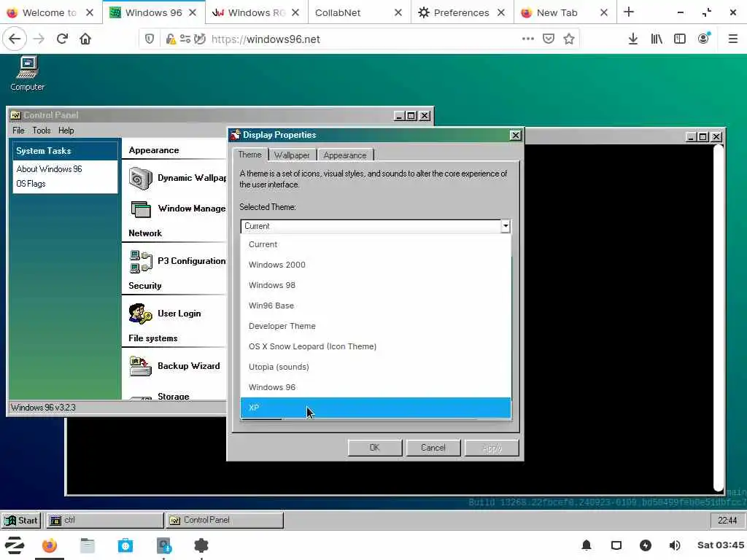The image size is (747, 560).
Task: Open P3 Configuration icon
Action: 141,262
